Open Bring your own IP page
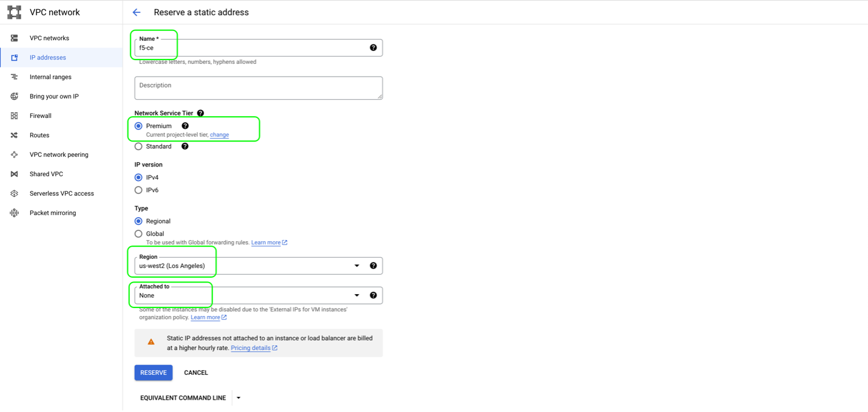Viewport: 868px width, 412px height. click(13, 96)
